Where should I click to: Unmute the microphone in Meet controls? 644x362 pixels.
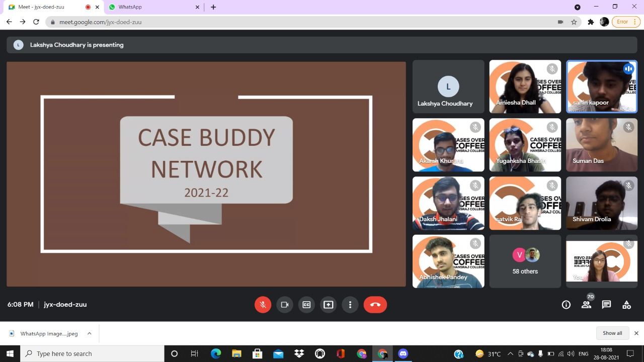tap(263, 305)
